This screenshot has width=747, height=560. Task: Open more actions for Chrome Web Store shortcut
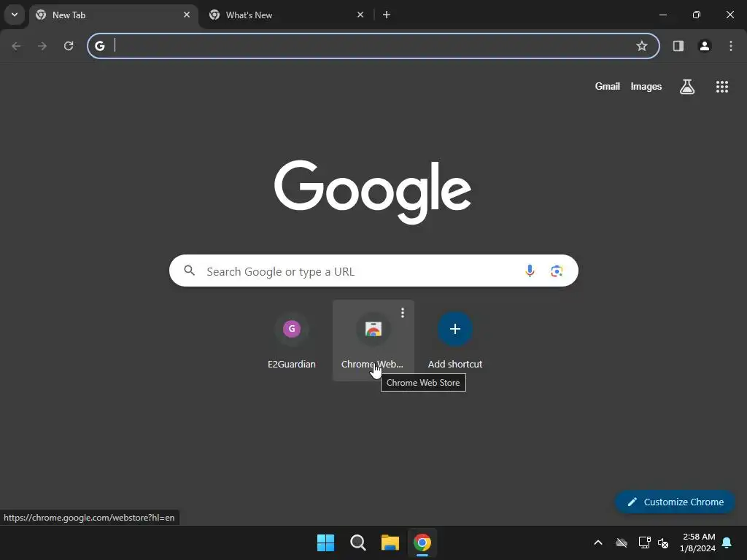point(403,312)
